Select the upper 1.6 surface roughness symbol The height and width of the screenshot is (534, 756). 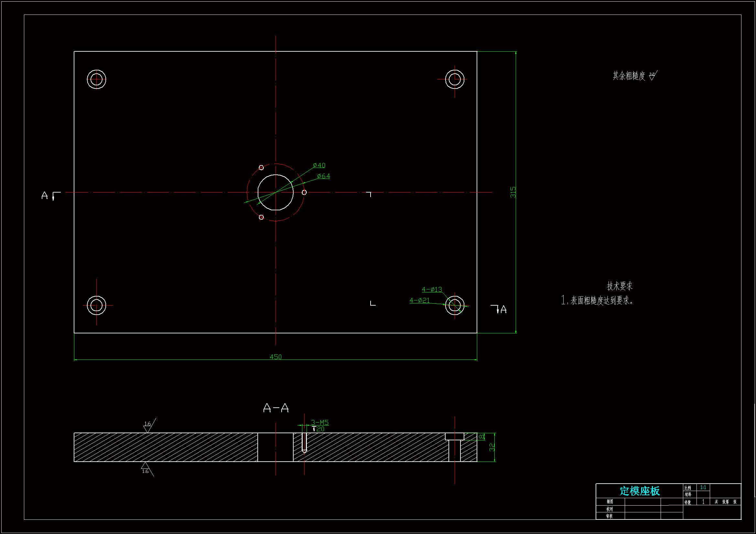click(148, 426)
